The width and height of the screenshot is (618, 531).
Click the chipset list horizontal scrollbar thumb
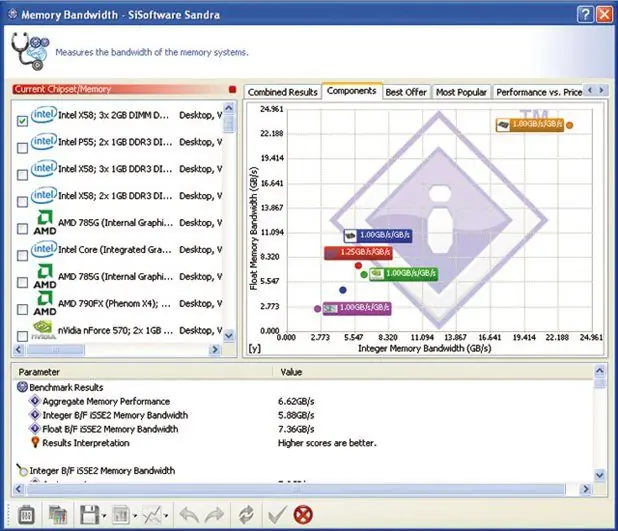pyautogui.click(x=55, y=350)
